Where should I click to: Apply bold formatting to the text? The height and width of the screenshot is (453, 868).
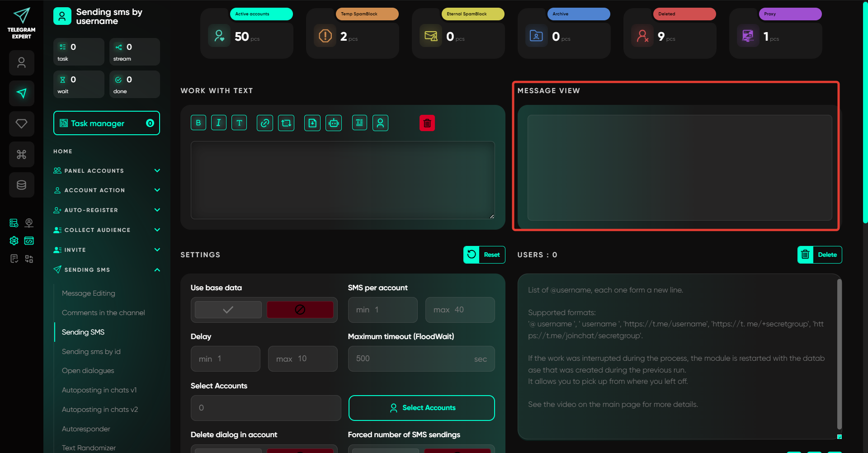click(198, 123)
